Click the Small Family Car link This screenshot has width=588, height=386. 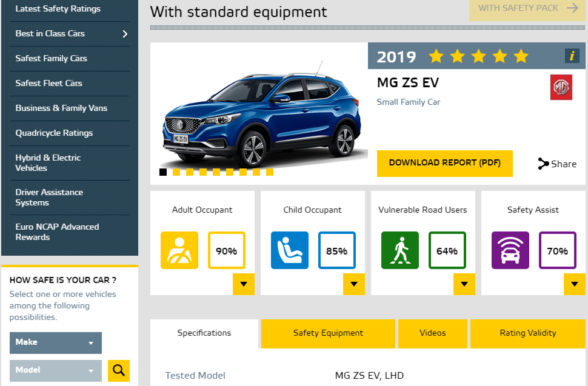coord(409,102)
